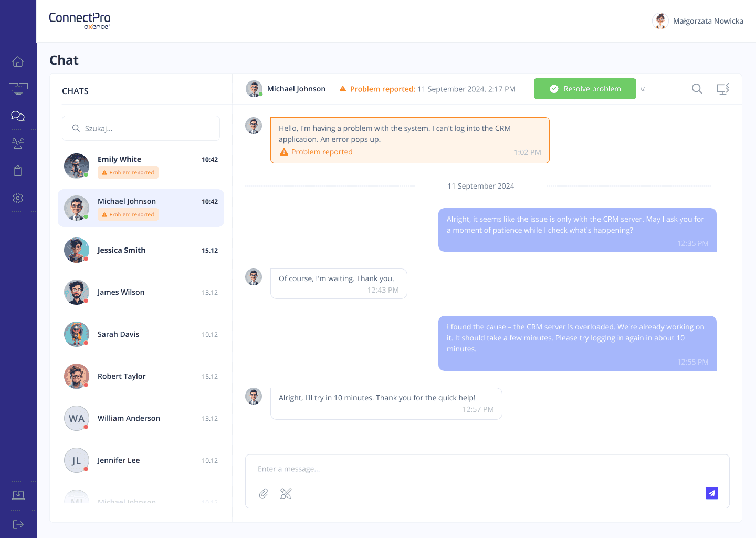Select the Chat bubbles sidebar icon
This screenshot has width=756, height=538.
click(x=18, y=116)
